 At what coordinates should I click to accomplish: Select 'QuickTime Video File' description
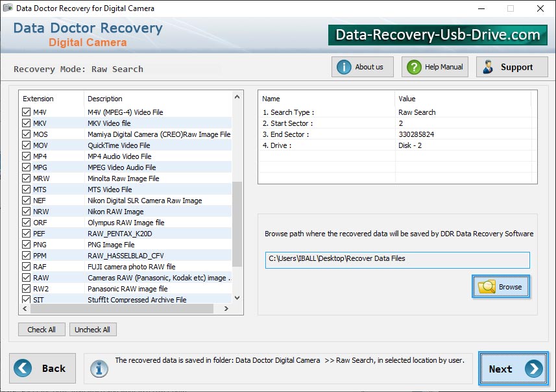tap(119, 145)
